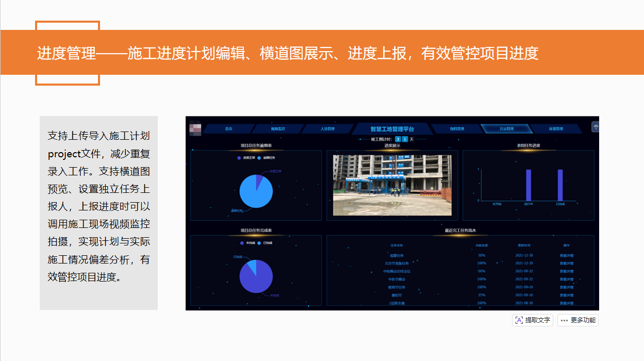Click the 进行中 bar in weekly progress chart
Screen dimensions: 644x361
pyautogui.click(x=529, y=185)
